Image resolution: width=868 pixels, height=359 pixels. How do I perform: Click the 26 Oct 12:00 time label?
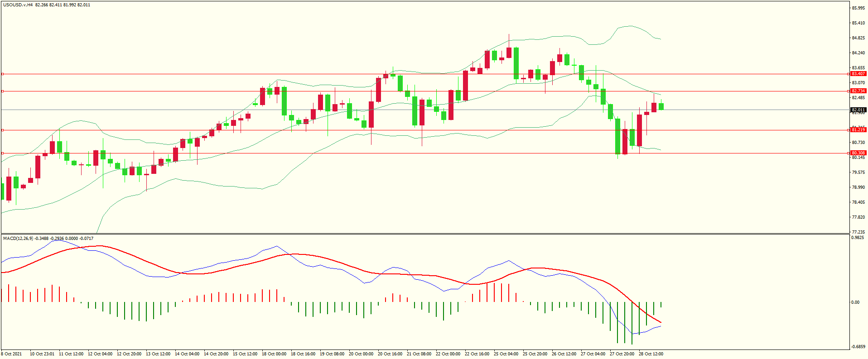(x=564, y=354)
